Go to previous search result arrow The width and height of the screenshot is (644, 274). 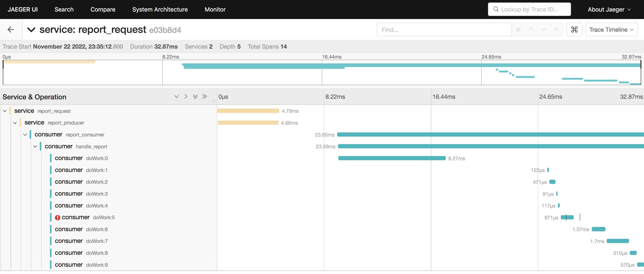tap(531, 30)
